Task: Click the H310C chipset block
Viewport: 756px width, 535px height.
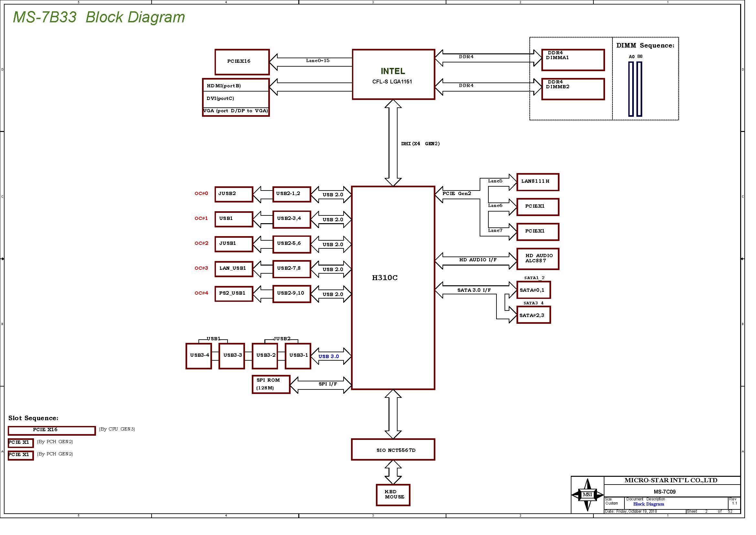Action: coord(393,288)
